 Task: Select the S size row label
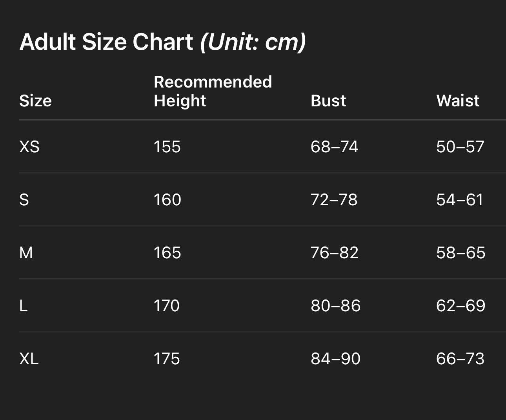pos(24,200)
